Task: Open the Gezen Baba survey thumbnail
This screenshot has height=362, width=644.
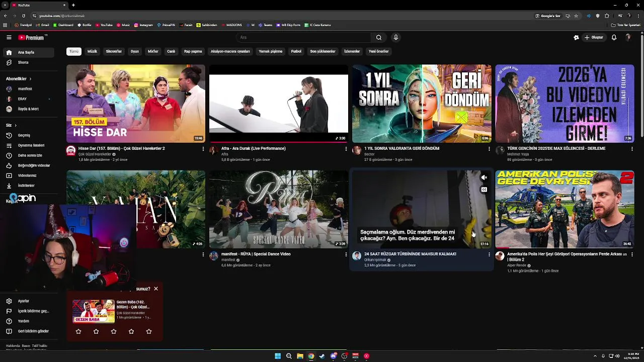Action: click(x=94, y=311)
